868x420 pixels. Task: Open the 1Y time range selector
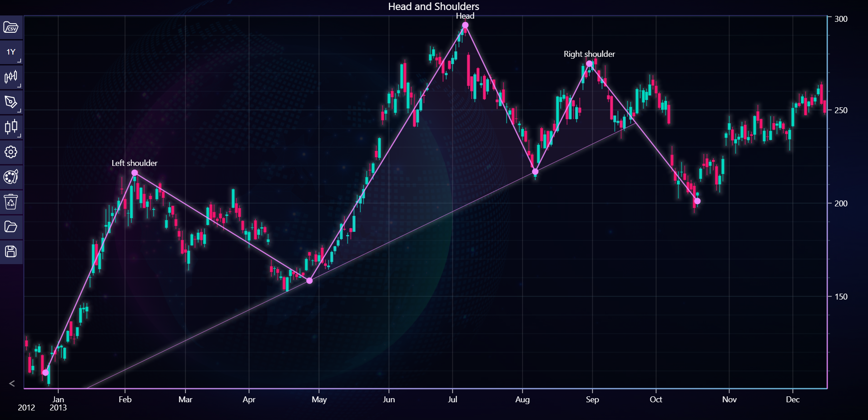(x=11, y=52)
